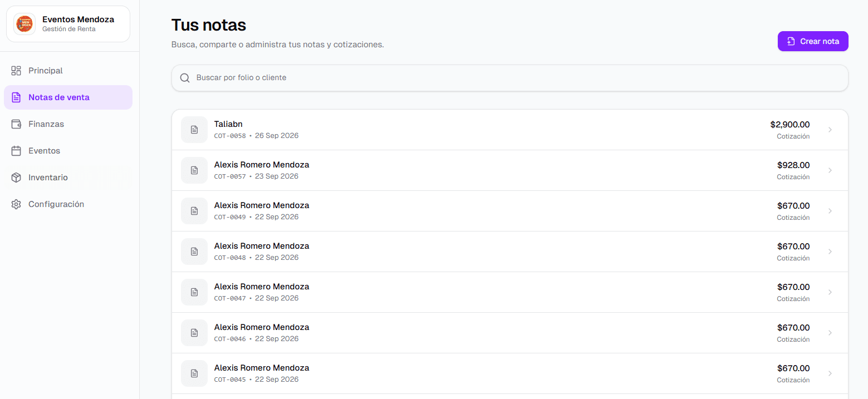Open note COT-0048 via its chevron
This screenshot has height=399, width=868.
point(830,252)
